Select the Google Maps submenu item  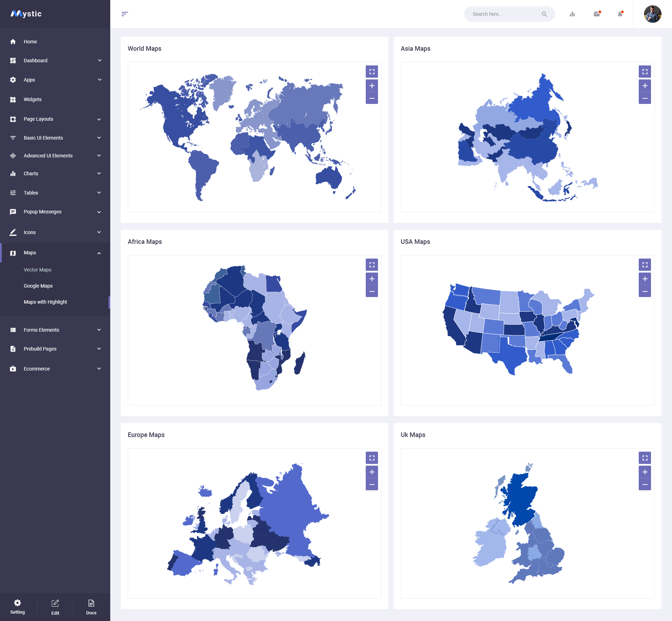[38, 286]
